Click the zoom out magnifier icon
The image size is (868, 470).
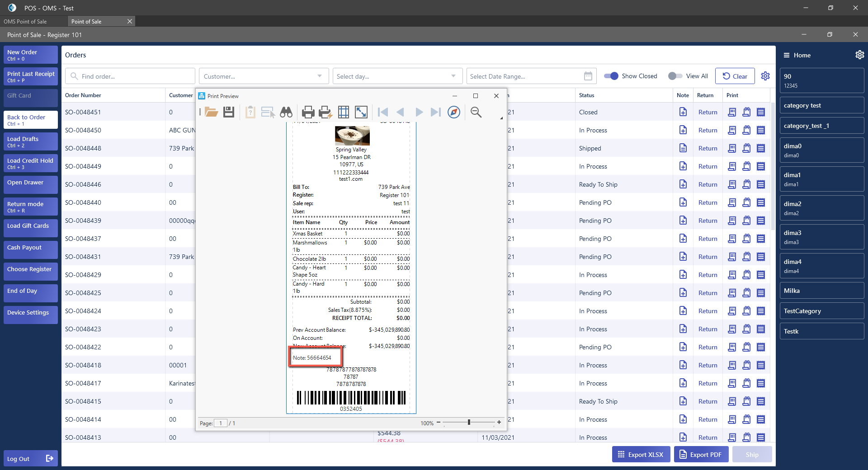(476, 112)
